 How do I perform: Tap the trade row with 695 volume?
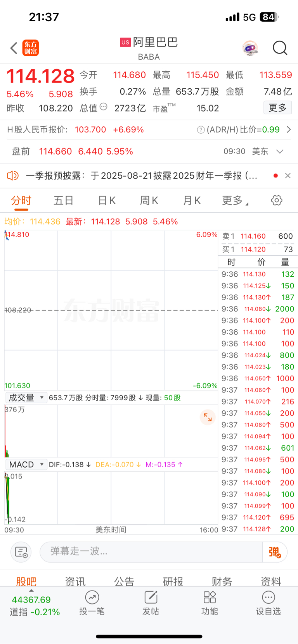(x=258, y=517)
